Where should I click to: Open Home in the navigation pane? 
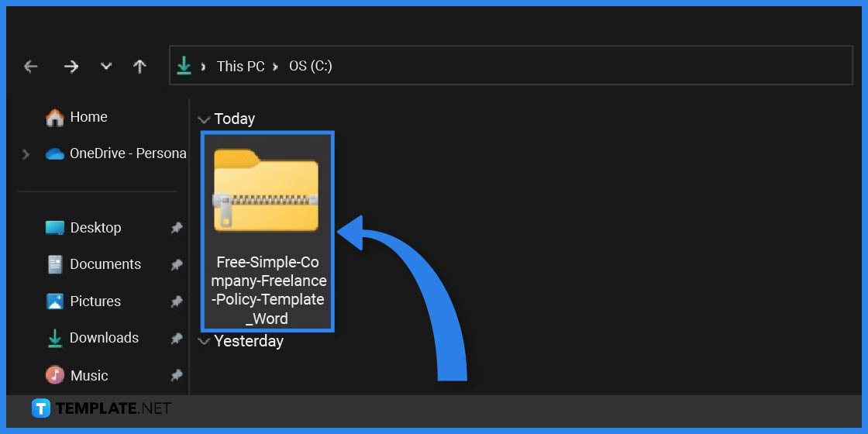[x=88, y=117]
